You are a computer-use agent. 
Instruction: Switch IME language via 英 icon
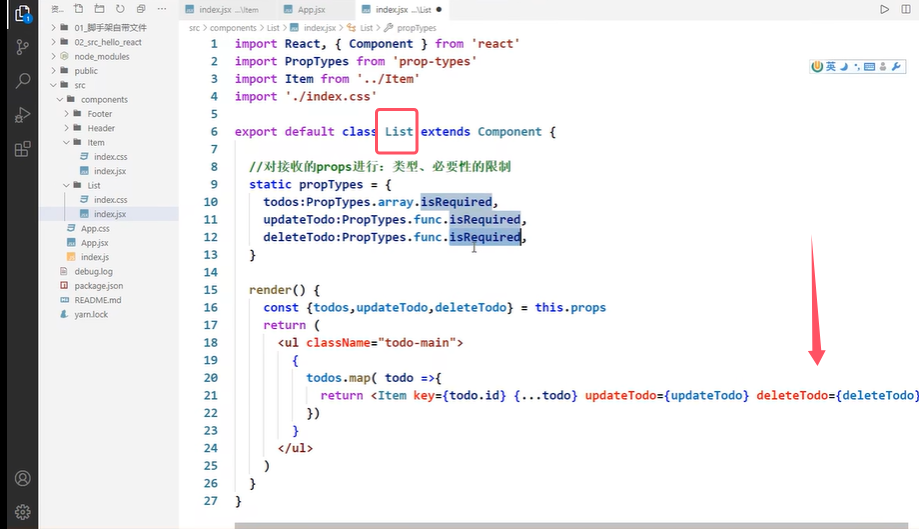(x=830, y=67)
